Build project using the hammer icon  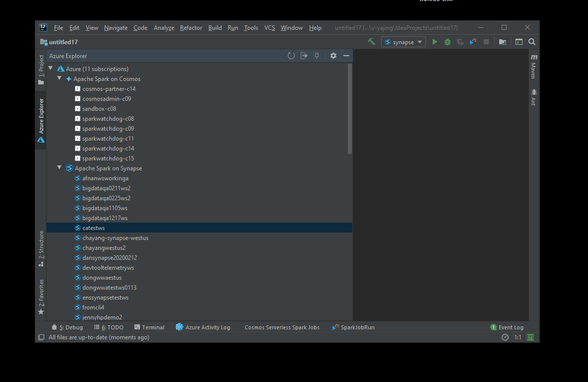tap(371, 42)
